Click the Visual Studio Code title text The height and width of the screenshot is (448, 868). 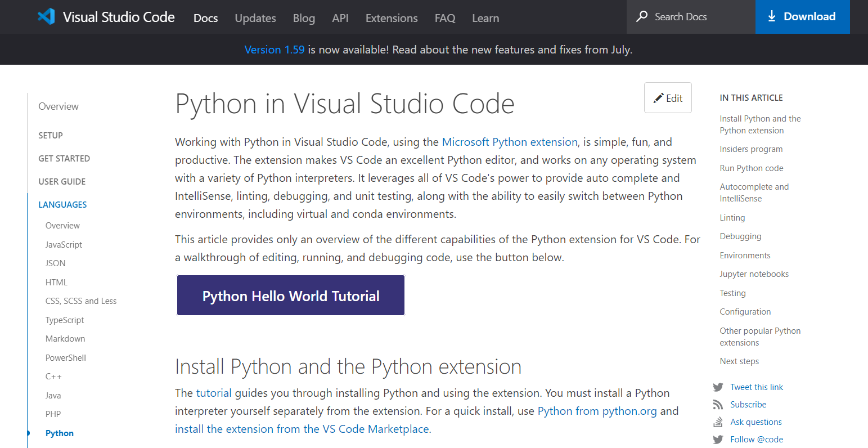pos(119,17)
